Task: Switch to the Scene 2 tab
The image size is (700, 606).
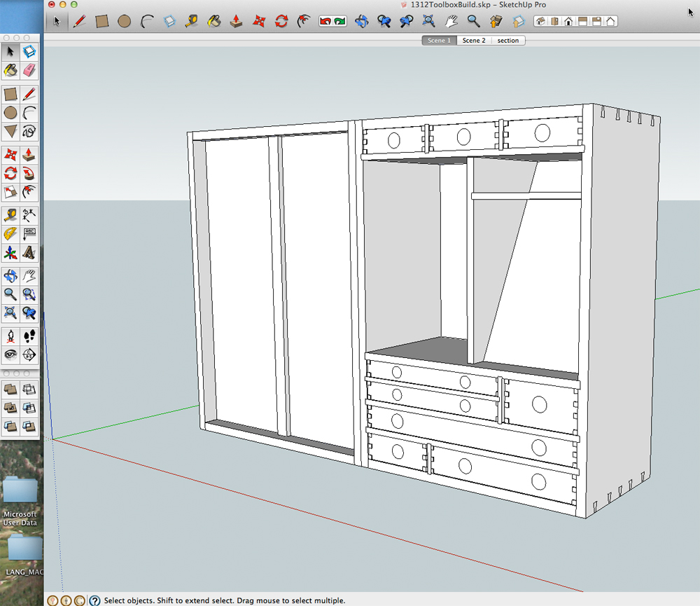Action: point(474,41)
